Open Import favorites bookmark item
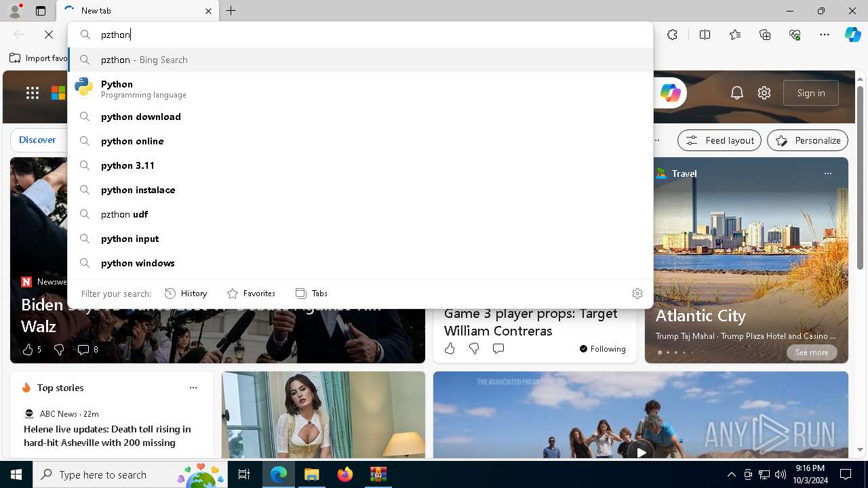 [x=39, y=58]
